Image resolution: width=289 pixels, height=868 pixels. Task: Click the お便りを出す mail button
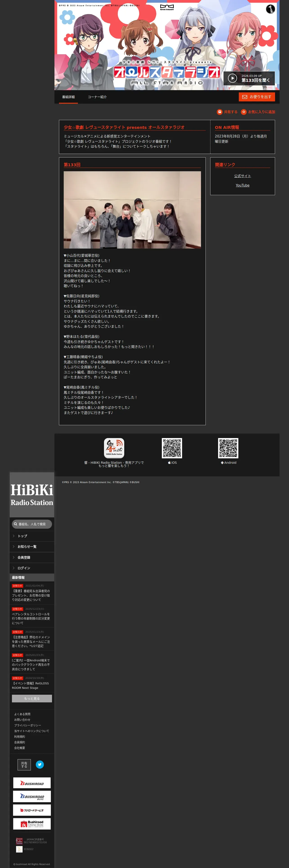click(257, 97)
